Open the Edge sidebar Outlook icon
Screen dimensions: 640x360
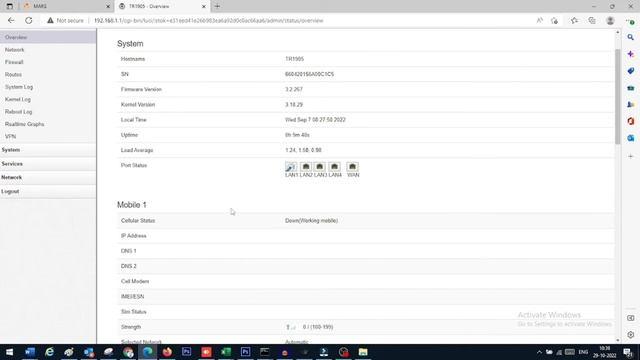(631, 138)
